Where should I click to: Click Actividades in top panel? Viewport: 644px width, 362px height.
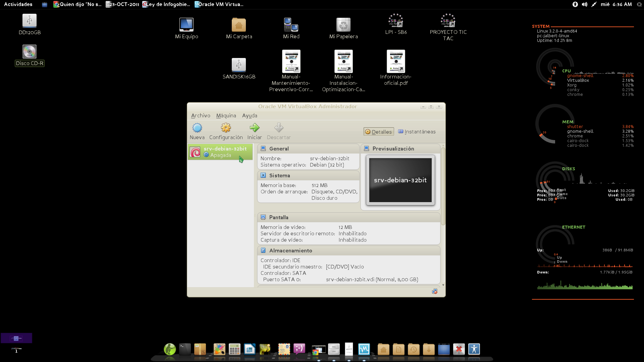click(x=18, y=4)
